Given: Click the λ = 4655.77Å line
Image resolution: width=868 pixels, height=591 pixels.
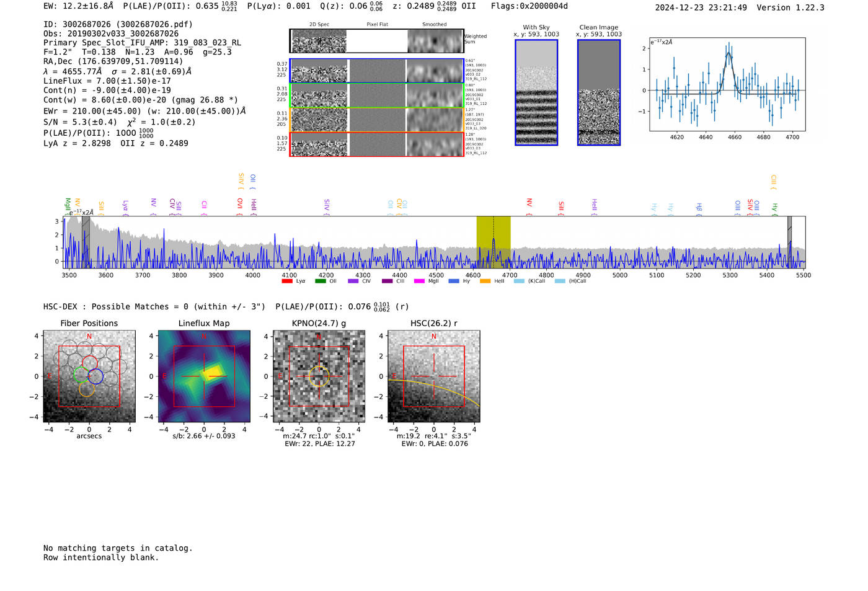Looking at the screenshot, I should click(117, 71).
